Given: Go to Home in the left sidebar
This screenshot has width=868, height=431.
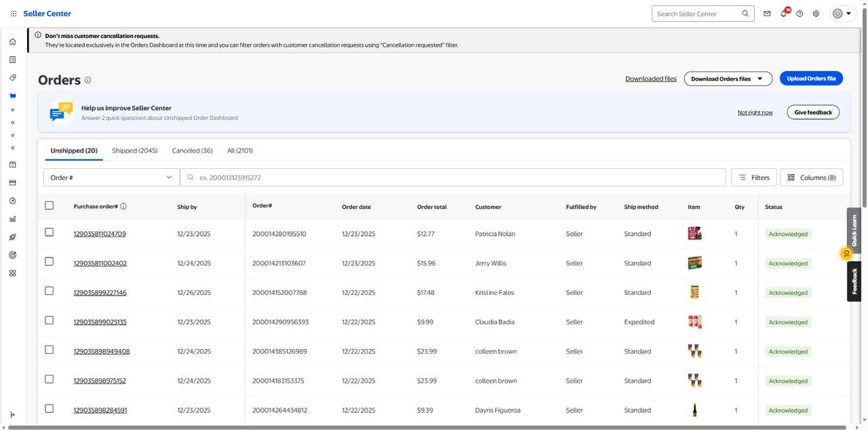Looking at the screenshot, I should pyautogui.click(x=12, y=41).
